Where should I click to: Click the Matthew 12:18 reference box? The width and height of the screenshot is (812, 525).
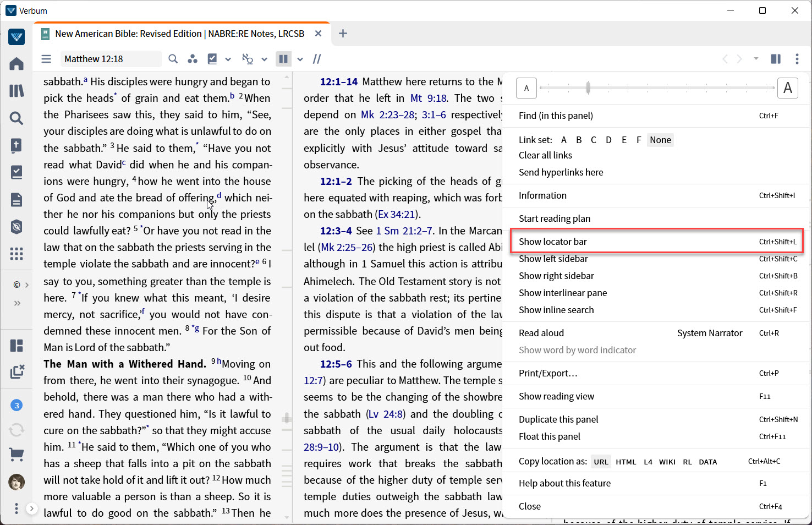pos(112,59)
